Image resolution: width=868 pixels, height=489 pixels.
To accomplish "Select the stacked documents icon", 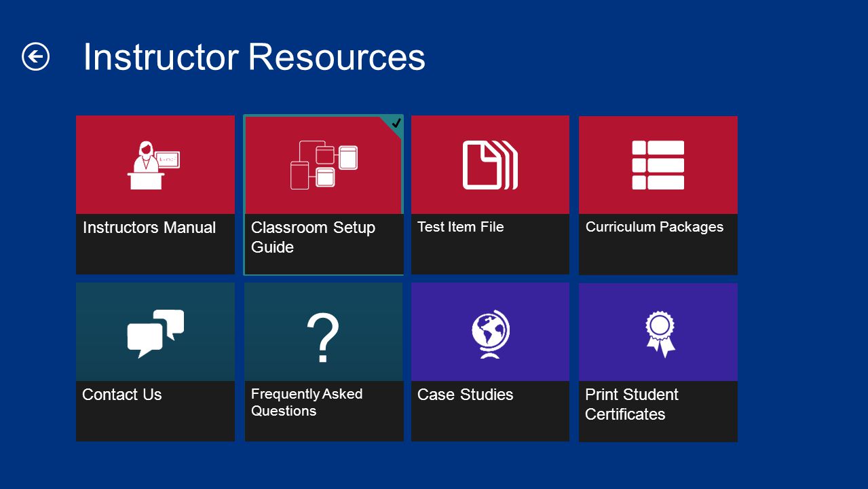I will pyautogui.click(x=490, y=165).
